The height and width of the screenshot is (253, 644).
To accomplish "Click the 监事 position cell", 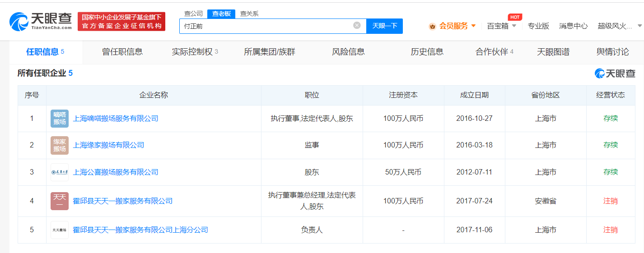I will pos(312,145).
